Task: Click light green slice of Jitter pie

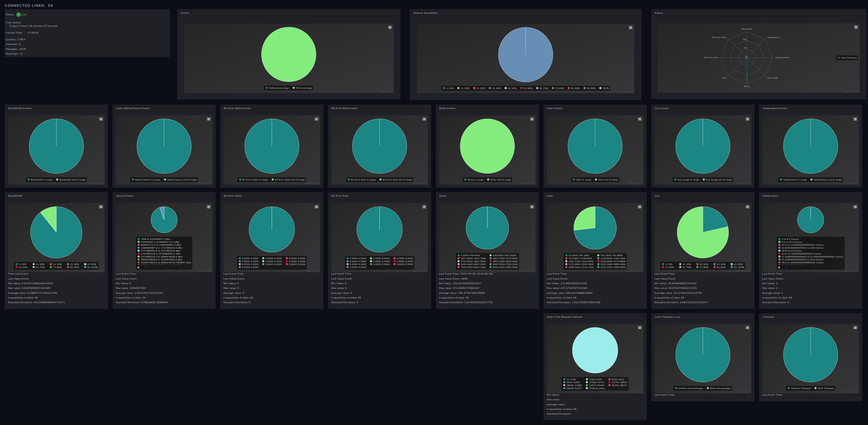Action: (586, 218)
